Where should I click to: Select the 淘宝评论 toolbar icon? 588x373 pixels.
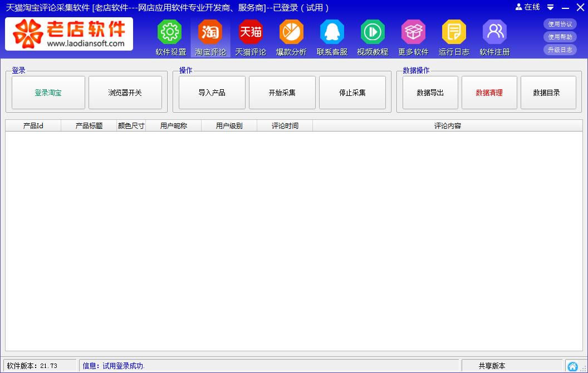[210, 32]
